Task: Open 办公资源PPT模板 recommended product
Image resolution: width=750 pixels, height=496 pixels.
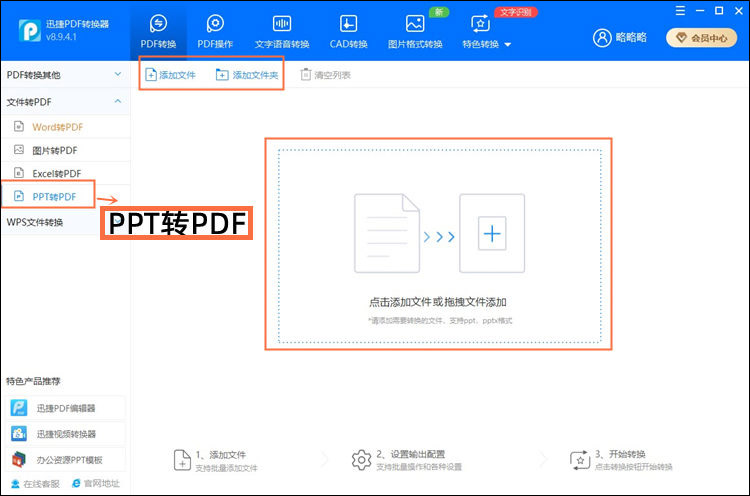Action: click(66, 460)
